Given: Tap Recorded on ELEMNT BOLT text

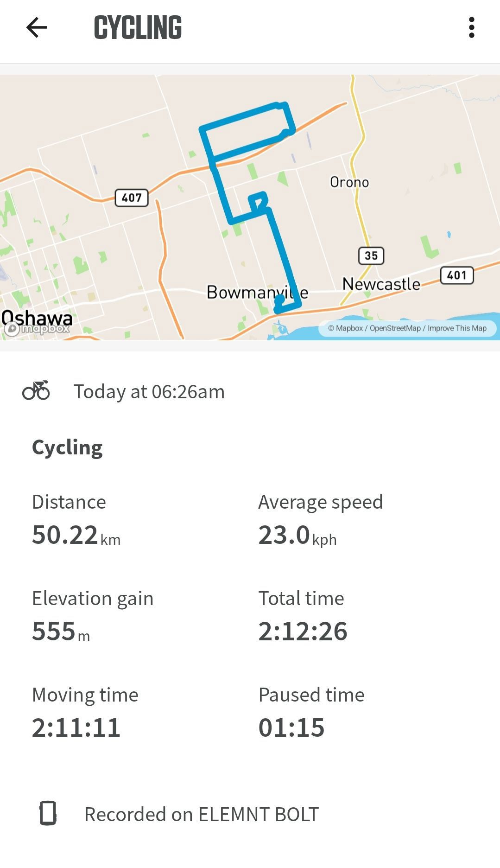Looking at the screenshot, I should coord(202,814).
